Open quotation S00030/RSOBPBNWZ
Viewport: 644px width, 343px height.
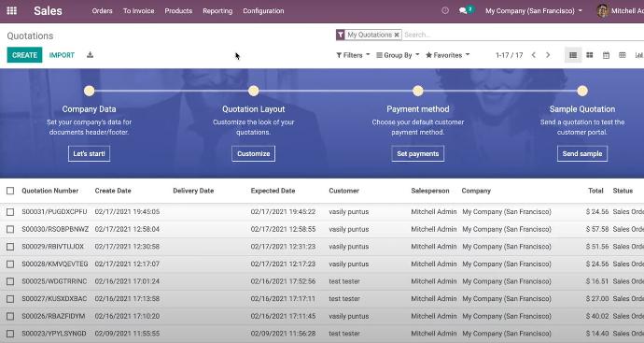[55, 229]
